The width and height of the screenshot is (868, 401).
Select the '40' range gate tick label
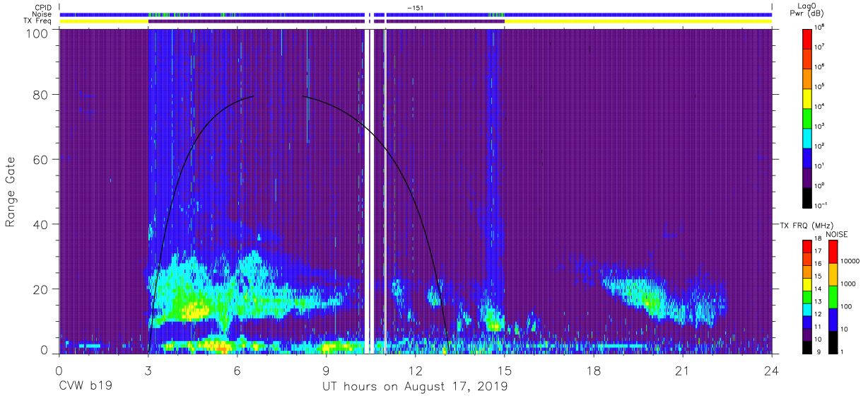[x=42, y=224]
